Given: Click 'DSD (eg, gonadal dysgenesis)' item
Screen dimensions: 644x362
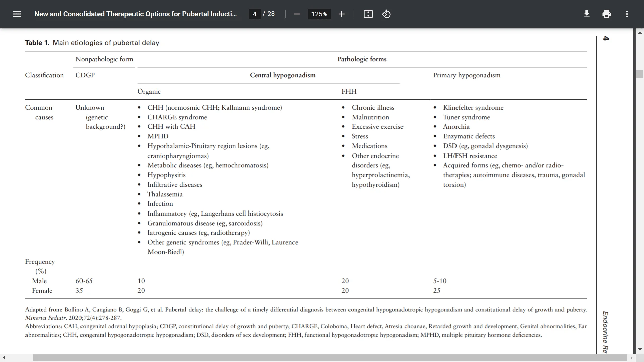Looking at the screenshot, I should [x=485, y=146].
